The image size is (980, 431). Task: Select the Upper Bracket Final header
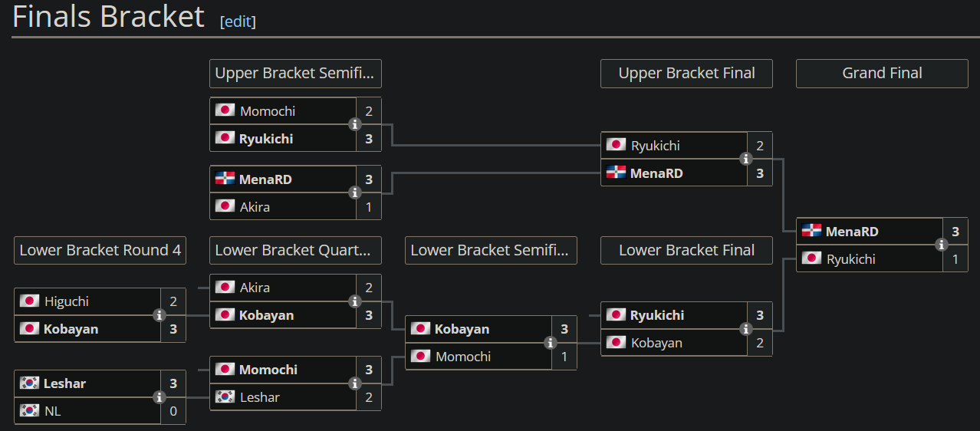coord(686,74)
